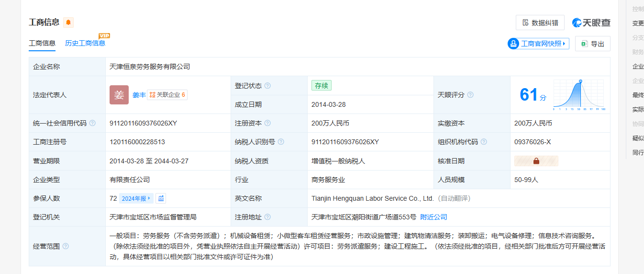
Task: Click the chart icon next to 2024年报
Action: 161,198
